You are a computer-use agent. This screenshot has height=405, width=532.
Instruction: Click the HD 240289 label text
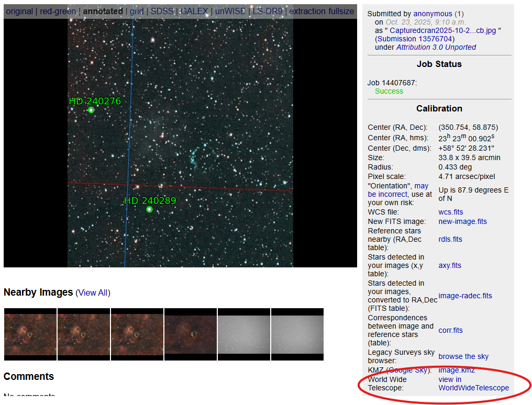(150, 200)
